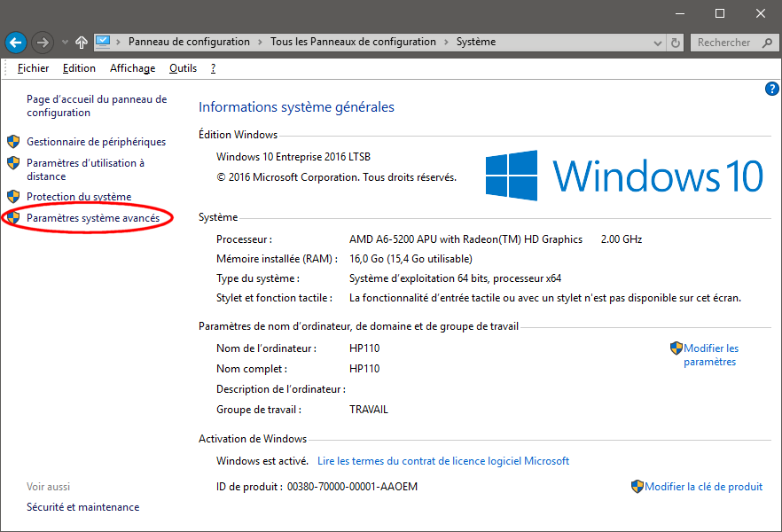Click the 'Description de l'ordinateur :' label
This screenshot has width=782, height=532.
pos(281,389)
